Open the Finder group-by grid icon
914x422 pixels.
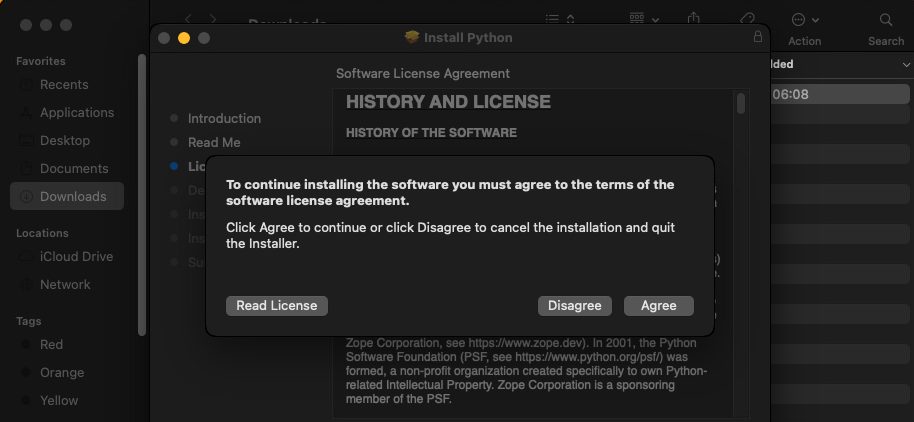[x=637, y=19]
